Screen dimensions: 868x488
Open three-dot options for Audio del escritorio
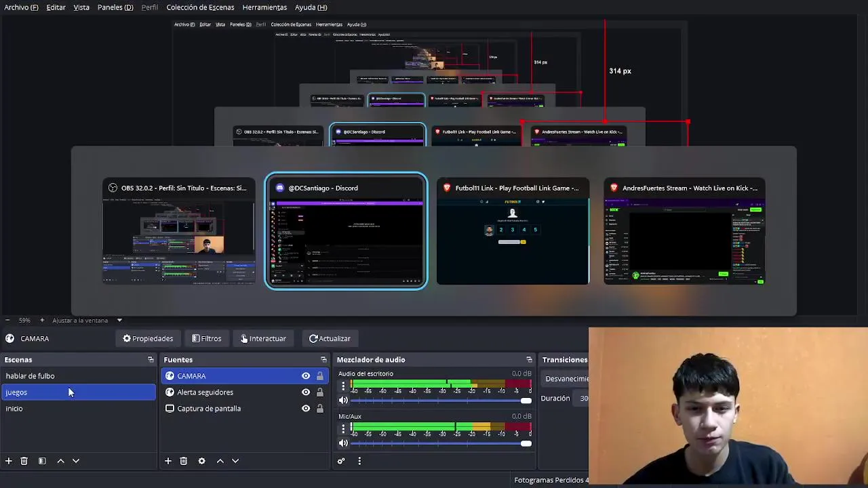(343, 386)
